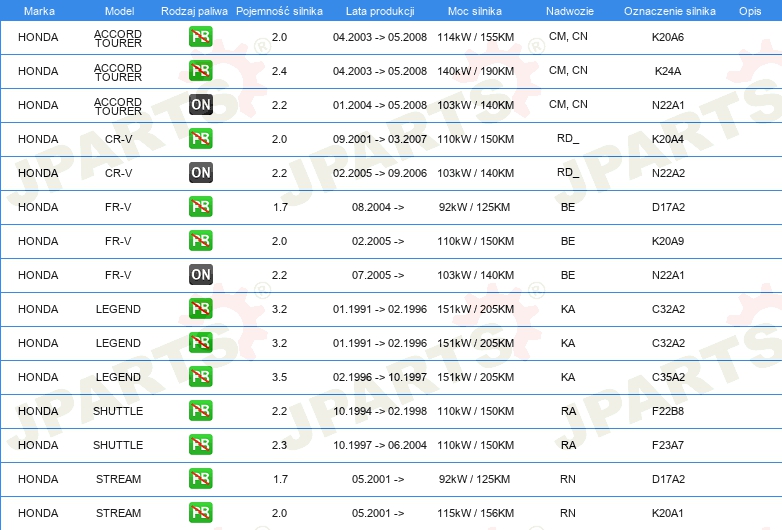
Task: Click ACCORD TOURER model in 2.4 row
Action: (118, 72)
